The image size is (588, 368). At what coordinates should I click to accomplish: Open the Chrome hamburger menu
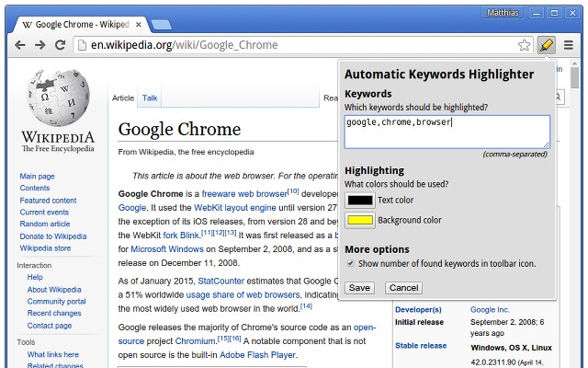569,45
